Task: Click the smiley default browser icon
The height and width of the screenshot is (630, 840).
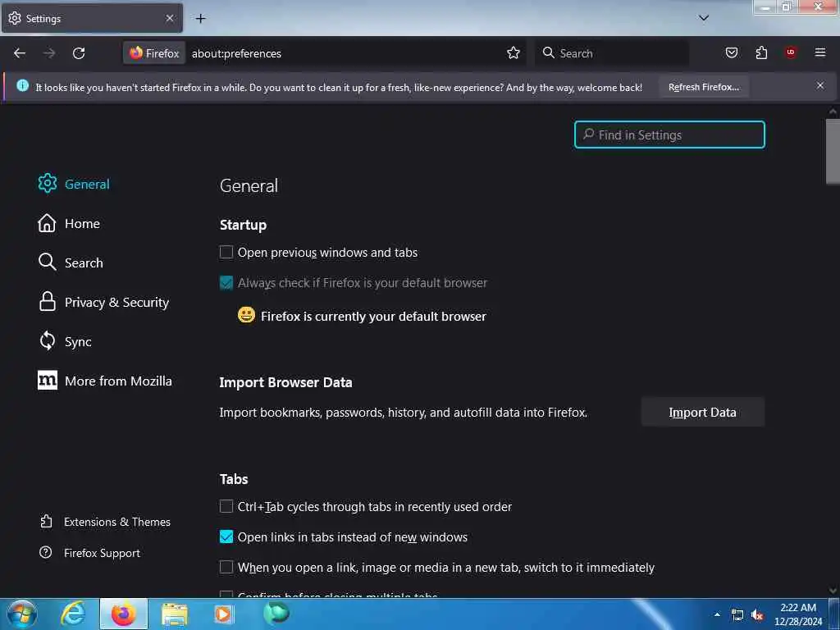Action: point(246,315)
